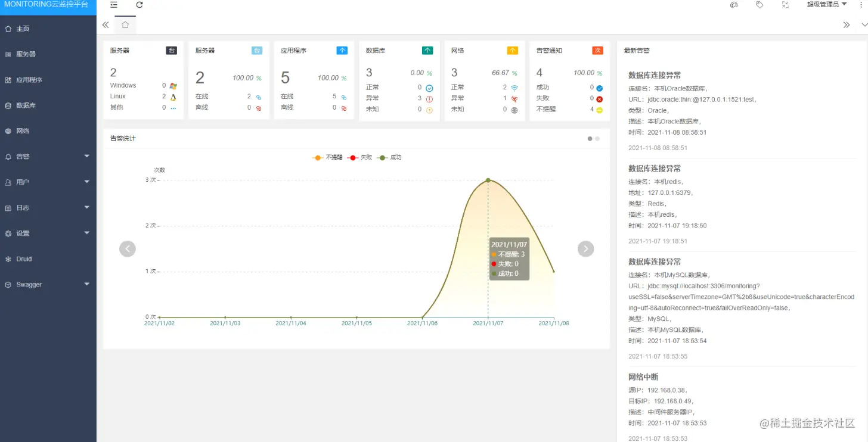Click the 2021/11/08 x-axis label
The height and width of the screenshot is (442, 868).
(x=554, y=323)
